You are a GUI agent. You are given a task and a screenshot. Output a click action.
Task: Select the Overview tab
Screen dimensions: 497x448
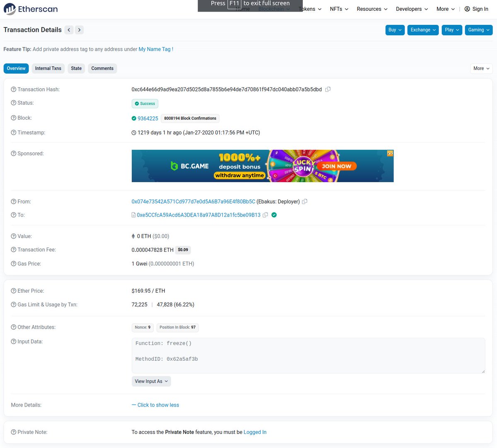pyautogui.click(x=16, y=68)
